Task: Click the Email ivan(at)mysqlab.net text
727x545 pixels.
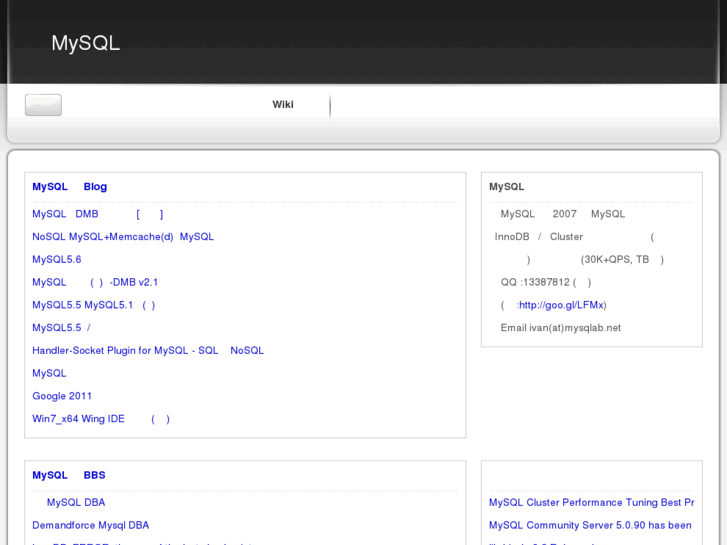Action: (x=561, y=327)
